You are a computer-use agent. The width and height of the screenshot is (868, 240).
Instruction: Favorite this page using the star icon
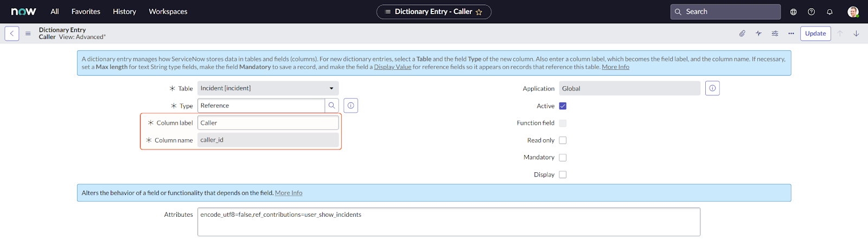coord(479,12)
